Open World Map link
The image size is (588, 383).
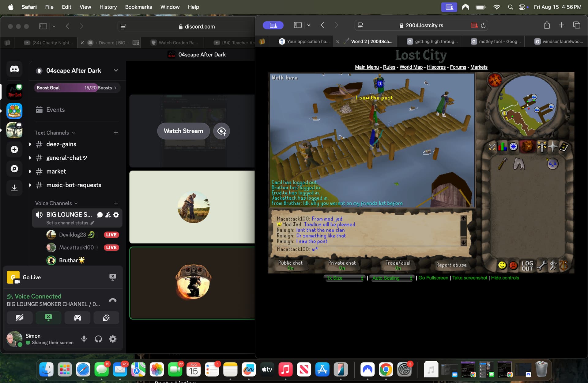(x=411, y=67)
